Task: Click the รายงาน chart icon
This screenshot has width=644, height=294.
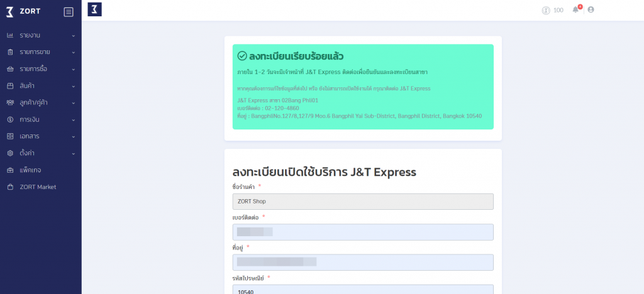Action: [x=10, y=35]
